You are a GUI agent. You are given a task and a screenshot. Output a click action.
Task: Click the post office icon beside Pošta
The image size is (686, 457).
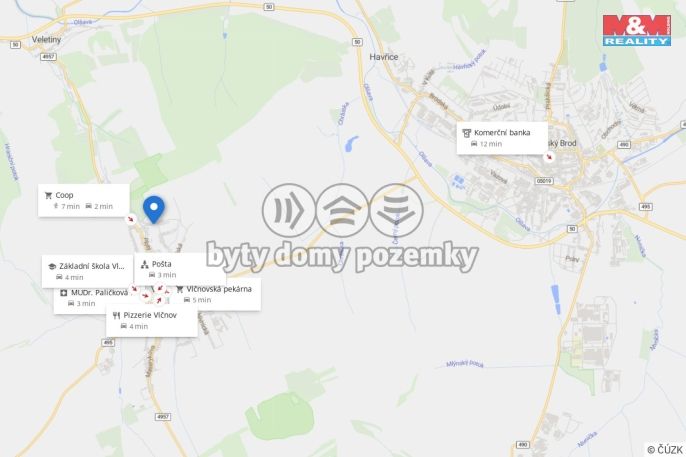click(145, 265)
